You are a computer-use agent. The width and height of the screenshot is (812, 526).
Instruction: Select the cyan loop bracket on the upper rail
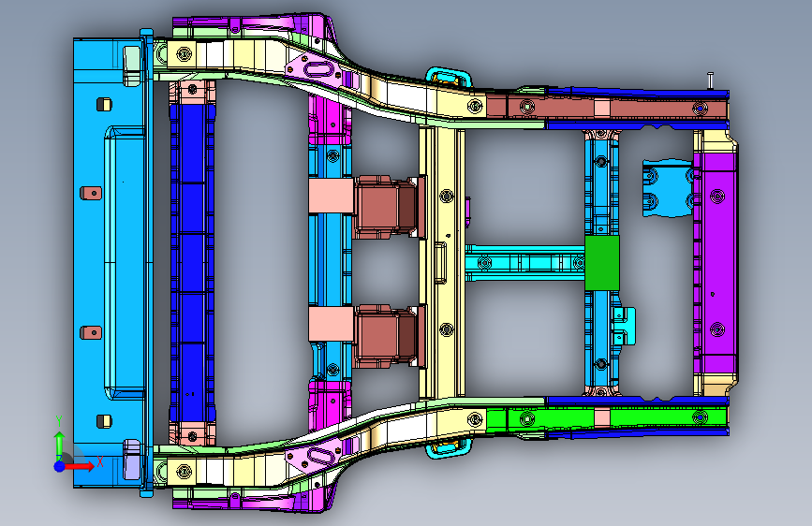click(x=449, y=78)
